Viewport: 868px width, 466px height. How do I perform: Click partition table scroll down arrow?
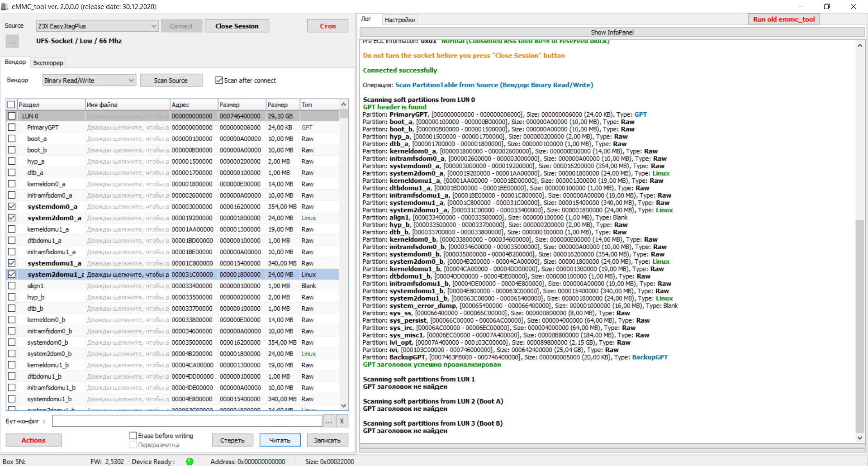[344, 406]
